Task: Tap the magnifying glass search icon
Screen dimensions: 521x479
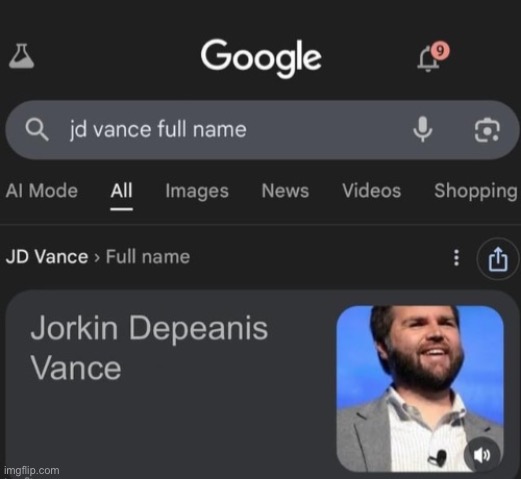Action: click(37, 130)
